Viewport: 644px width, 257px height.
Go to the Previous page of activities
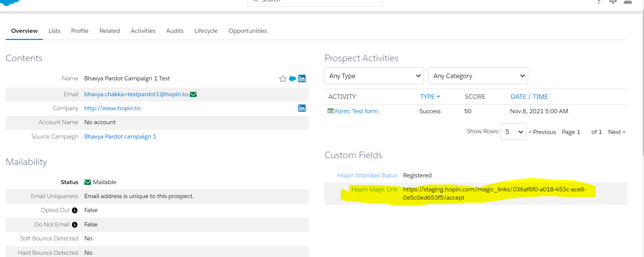[x=543, y=132]
